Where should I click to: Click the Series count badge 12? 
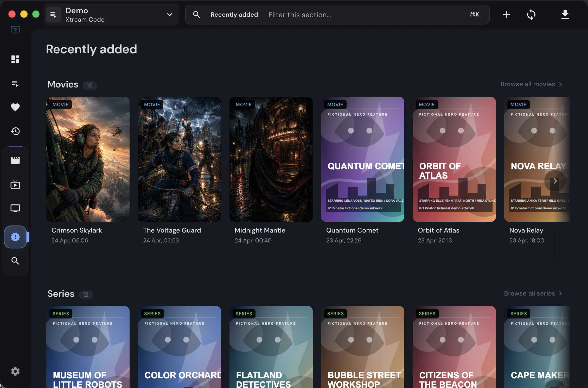click(86, 295)
